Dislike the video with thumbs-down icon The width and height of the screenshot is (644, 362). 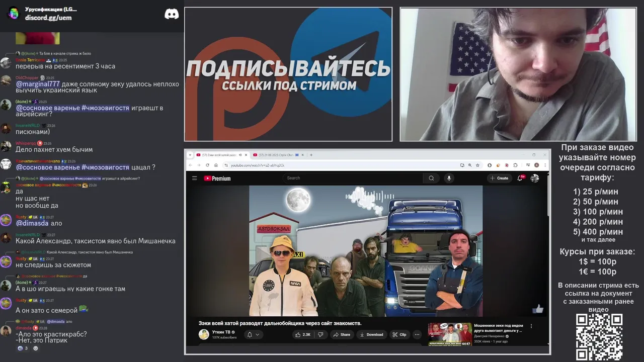320,334
